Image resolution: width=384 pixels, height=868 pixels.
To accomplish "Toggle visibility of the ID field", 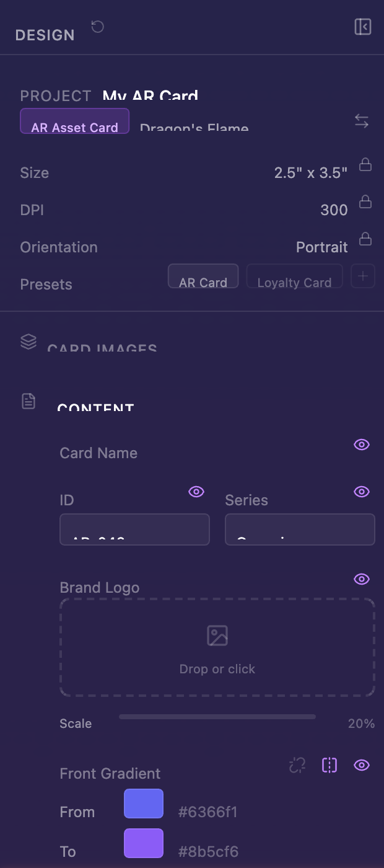I will click(x=196, y=492).
